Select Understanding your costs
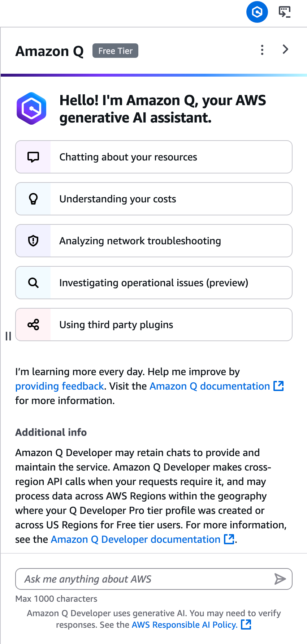The height and width of the screenshot is (644, 307). 154,199
